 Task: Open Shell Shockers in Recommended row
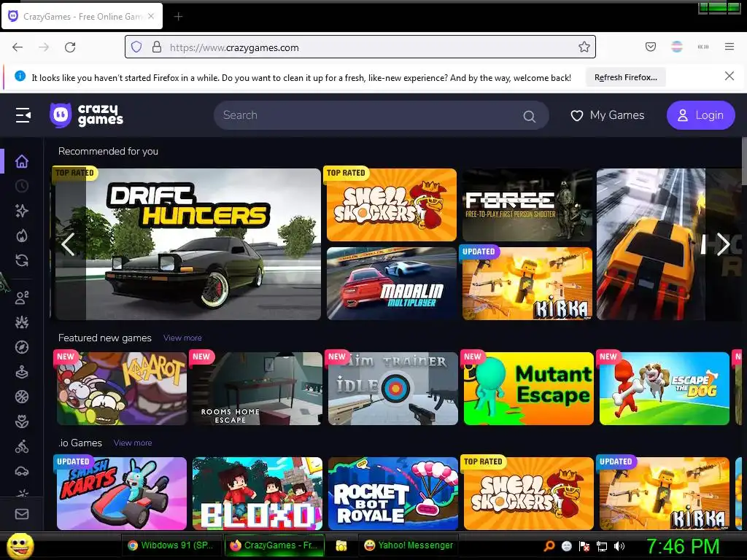coord(392,205)
